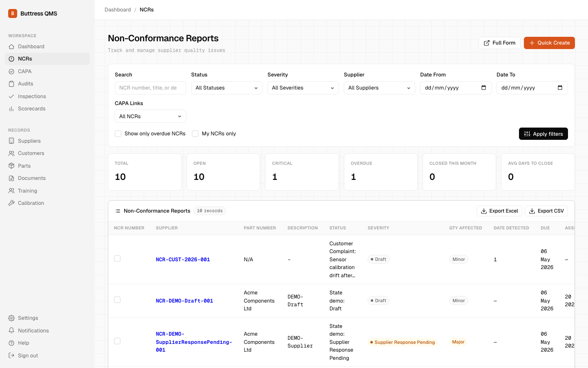Click the Supplier Response Pending status badge
Image resolution: width=588 pixels, height=368 pixels.
point(402,342)
